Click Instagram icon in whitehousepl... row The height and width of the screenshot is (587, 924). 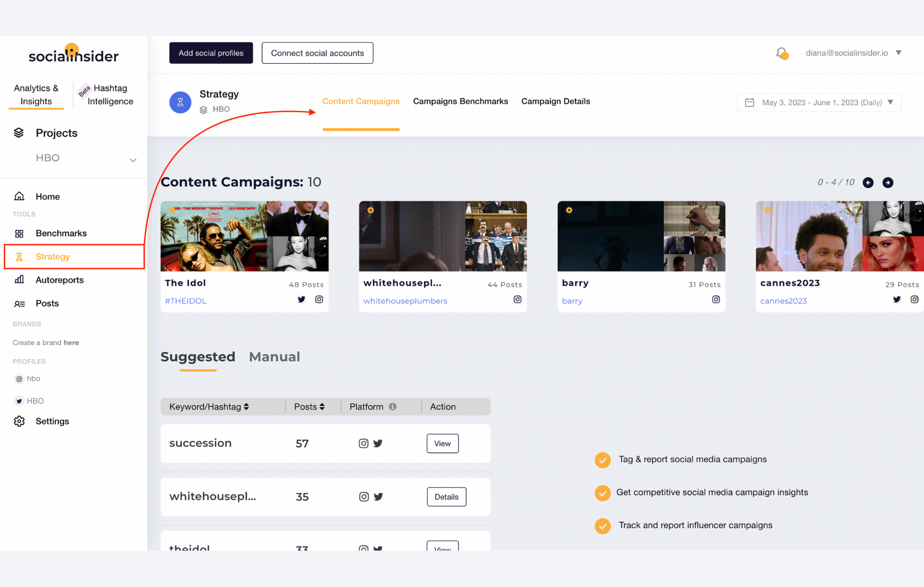(x=364, y=497)
